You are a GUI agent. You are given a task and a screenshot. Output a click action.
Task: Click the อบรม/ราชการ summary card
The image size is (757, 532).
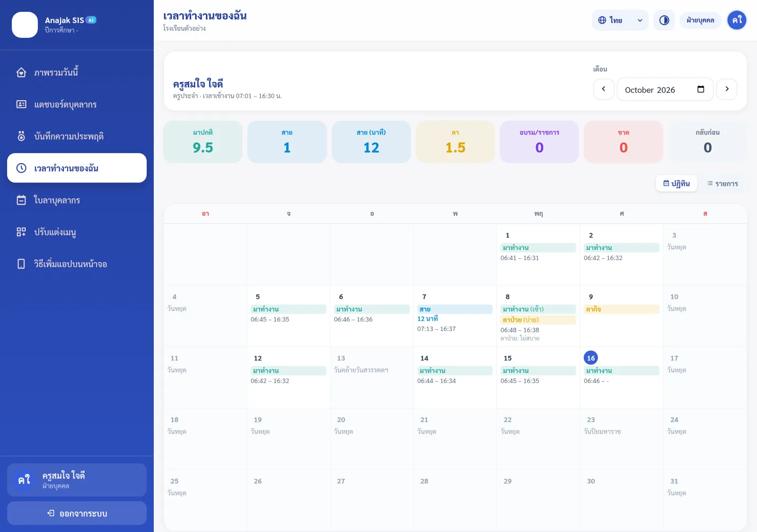pyautogui.click(x=539, y=142)
